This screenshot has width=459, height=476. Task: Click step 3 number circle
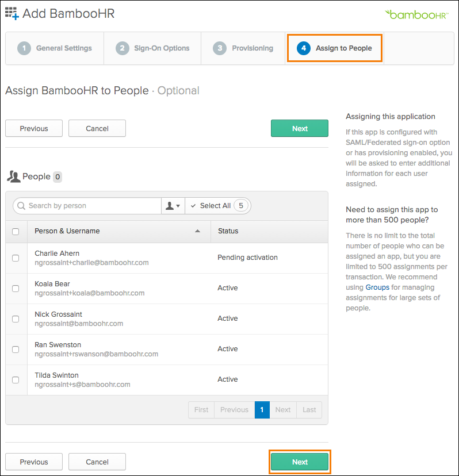click(x=220, y=48)
